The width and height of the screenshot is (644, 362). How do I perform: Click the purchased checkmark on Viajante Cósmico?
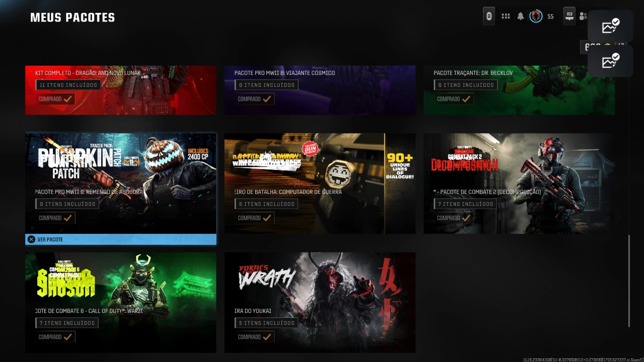click(x=267, y=99)
